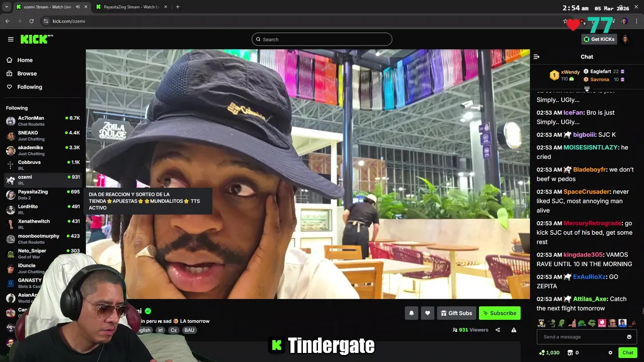Image resolution: width=644 pixels, height=362 pixels.
Task: Click the BAU stream tag
Action: pos(189,330)
